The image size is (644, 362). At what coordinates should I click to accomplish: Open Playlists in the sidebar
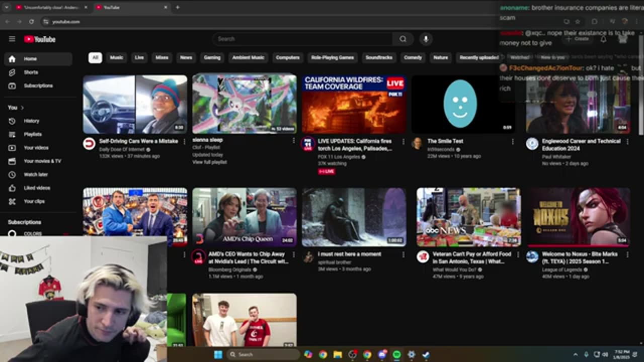[38, 134]
